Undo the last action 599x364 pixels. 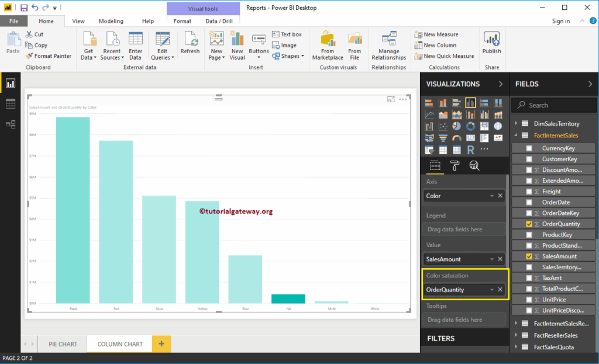click(x=35, y=8)
